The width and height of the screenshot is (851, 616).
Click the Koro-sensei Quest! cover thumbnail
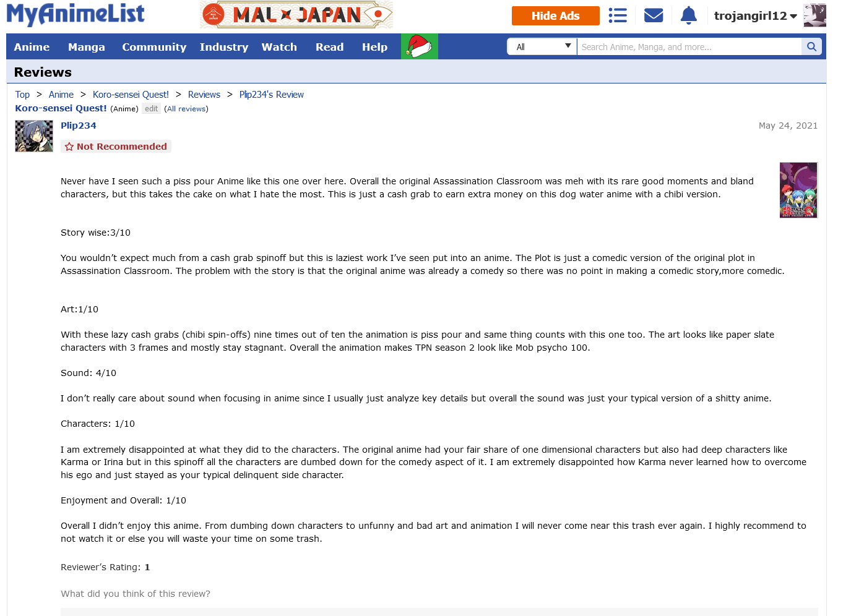[x=798, y=190]
